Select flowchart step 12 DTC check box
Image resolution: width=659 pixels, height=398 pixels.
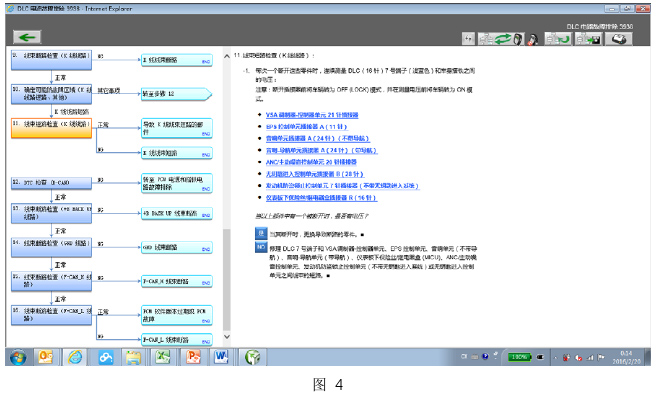[x=51, y=183]
